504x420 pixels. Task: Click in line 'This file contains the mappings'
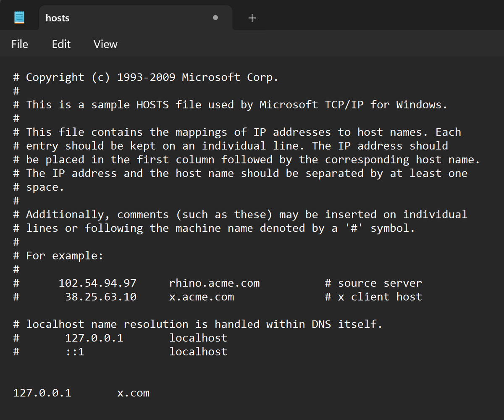[x=237, y=132]
